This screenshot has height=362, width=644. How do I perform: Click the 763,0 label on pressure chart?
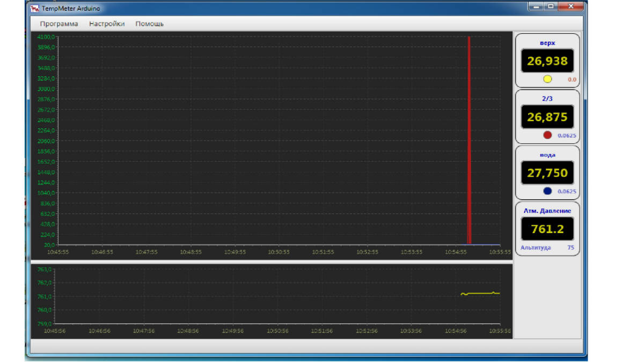[x=44, y=270]
